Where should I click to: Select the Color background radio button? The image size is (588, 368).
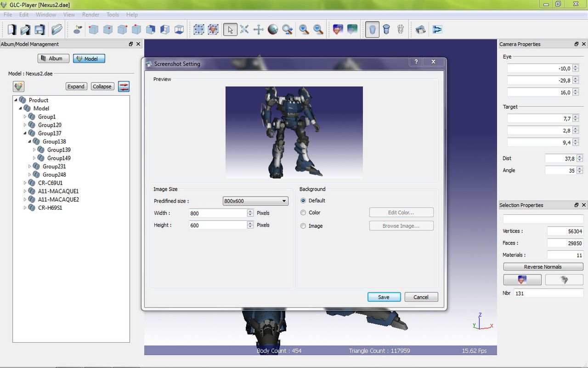[x=303, y=213]
